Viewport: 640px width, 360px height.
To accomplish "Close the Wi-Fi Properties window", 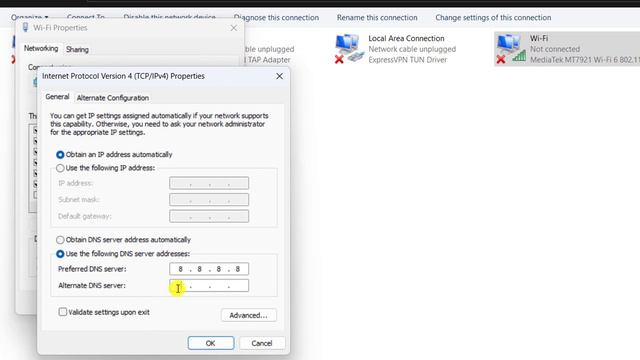I will click(233, 28).
